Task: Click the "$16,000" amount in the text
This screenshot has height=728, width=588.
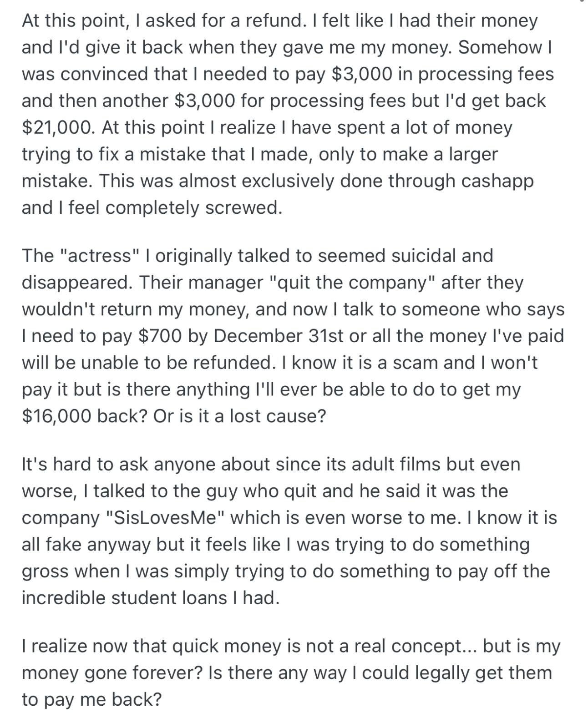Action: pyautogui.click(x=58, y=416)
